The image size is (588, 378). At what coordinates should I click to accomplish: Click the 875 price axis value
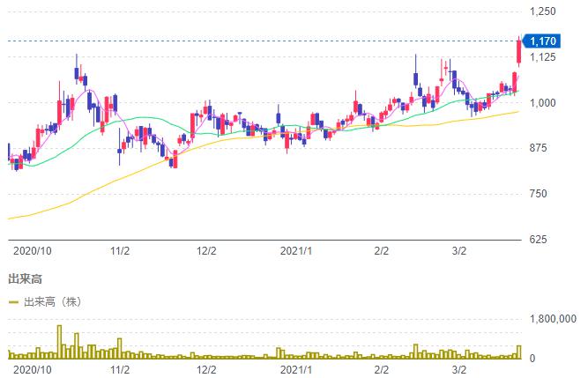tap(538, 148)
